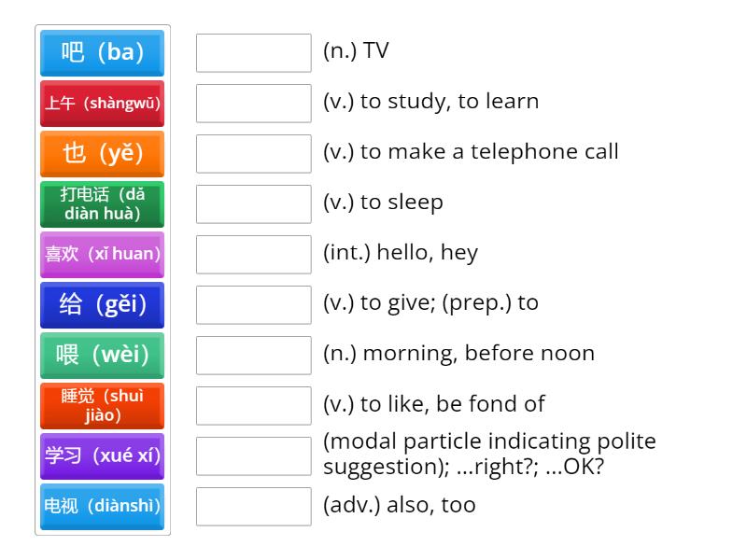Select the 喂 (wèi) word tile
This screenshot has height=560, width=747.
tap(102, 355)
